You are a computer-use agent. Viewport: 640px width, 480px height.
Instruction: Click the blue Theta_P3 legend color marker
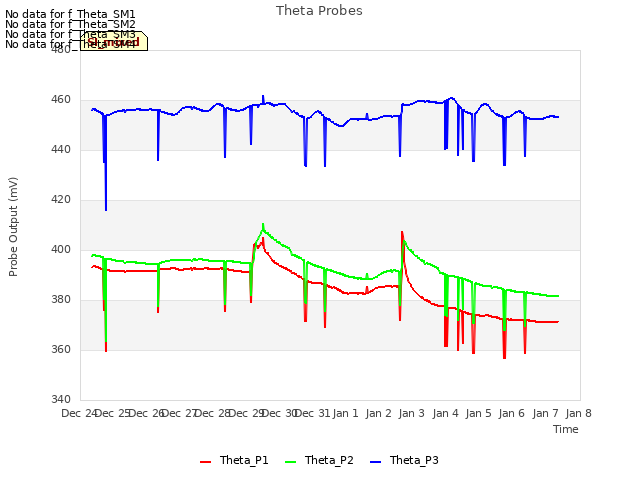[375, 462]
